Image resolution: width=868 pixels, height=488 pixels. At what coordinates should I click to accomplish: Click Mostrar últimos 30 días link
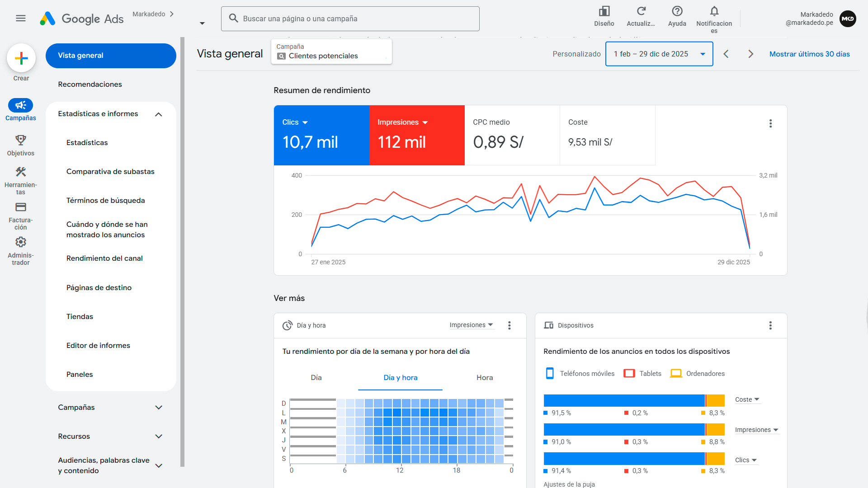[x=809, y=54]
